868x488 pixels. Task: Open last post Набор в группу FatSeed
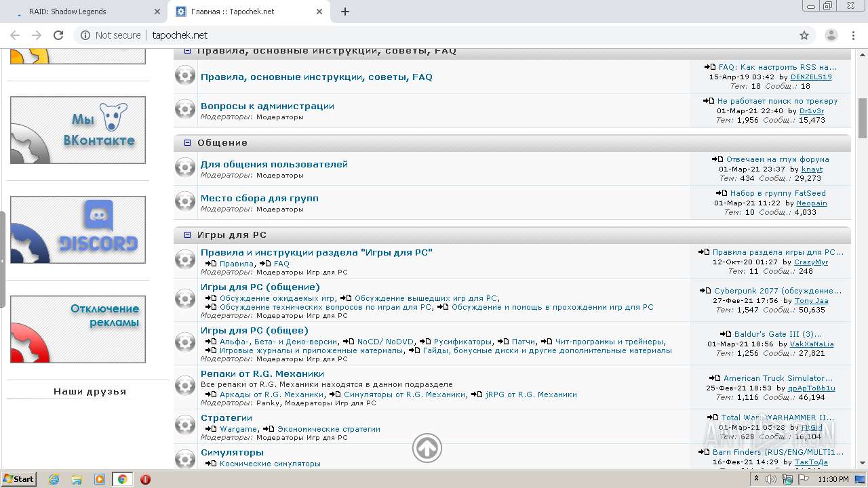click(778, 193)
